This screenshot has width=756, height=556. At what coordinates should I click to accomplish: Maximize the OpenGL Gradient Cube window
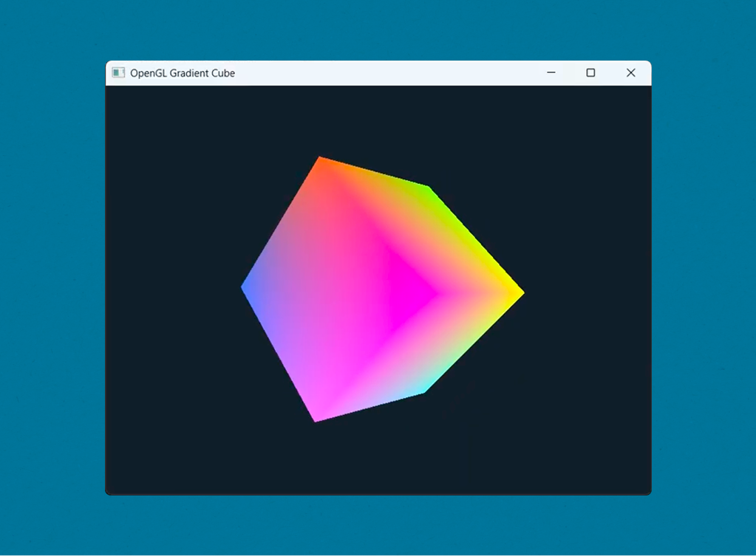[590, 72]
